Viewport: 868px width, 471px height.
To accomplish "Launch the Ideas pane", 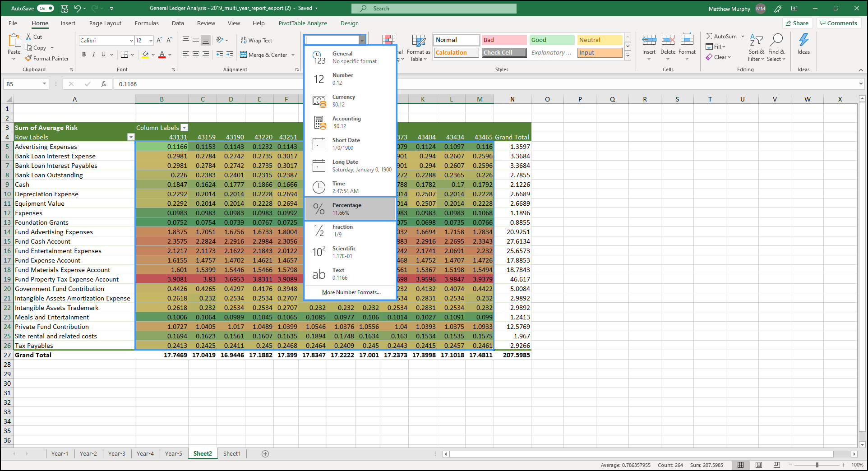I will pyautogui.click(x=803, y=45).
